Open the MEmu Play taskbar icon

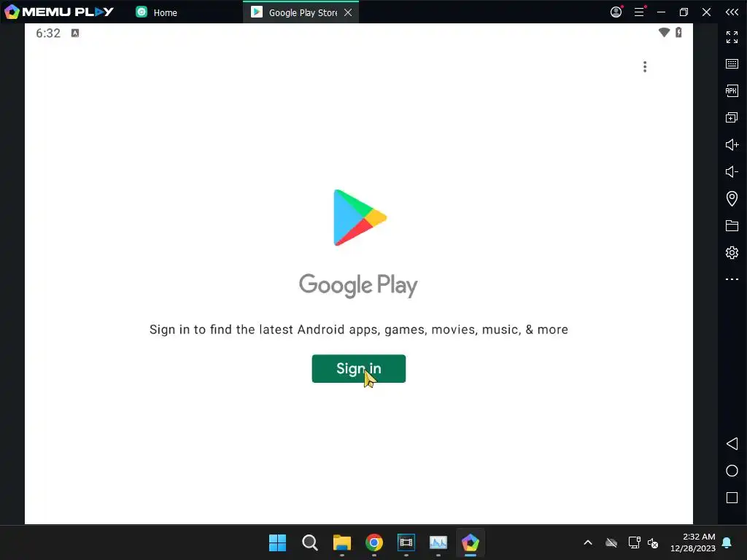(471, 542)
